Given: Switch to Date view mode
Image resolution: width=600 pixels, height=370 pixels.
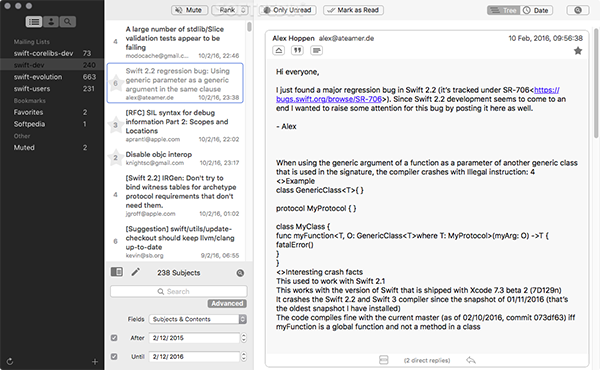Looking at the screenshot, I should 536,10.
